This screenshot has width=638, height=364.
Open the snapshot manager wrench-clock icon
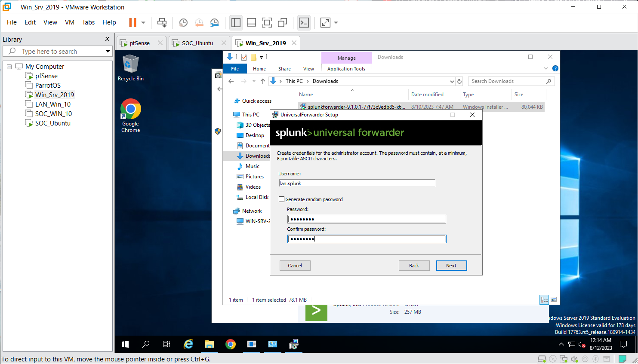point(214,22)
